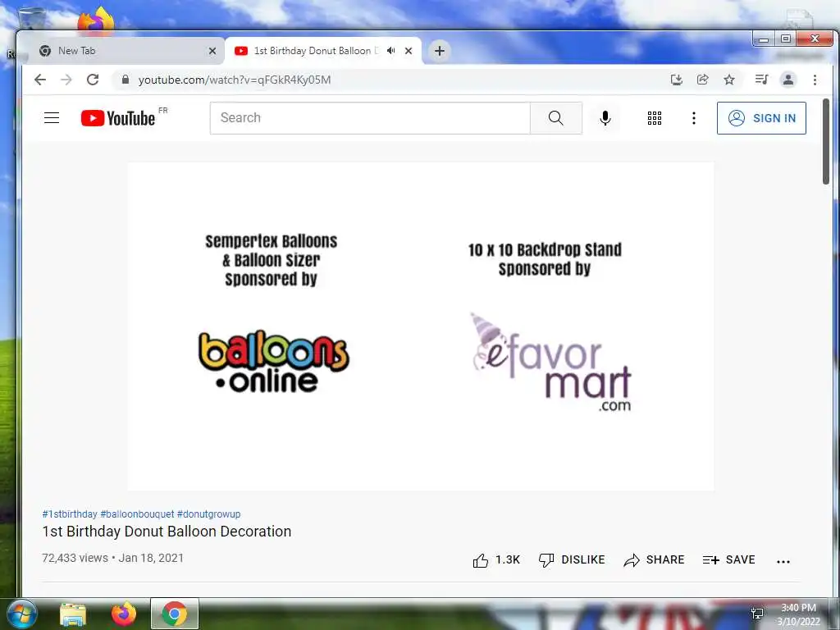The height and width of the screenshot is (630, 840).
Task: Search with your voice microphone icon
Action: [605, 118]
